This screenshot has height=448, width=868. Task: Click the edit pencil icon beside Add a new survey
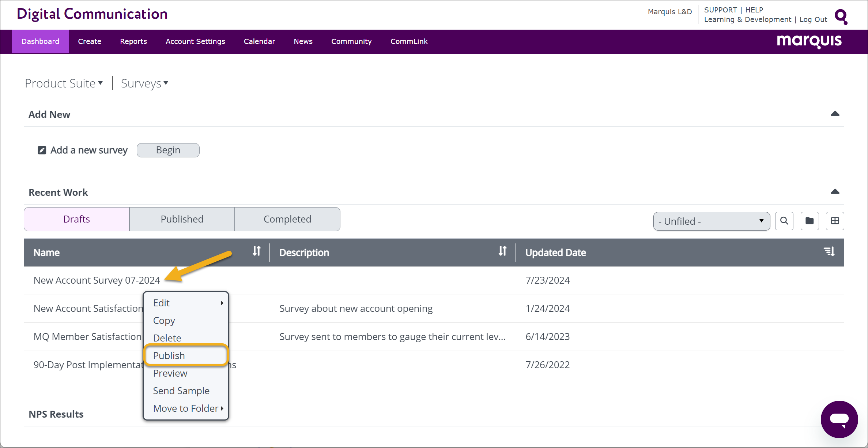point(42,150)
